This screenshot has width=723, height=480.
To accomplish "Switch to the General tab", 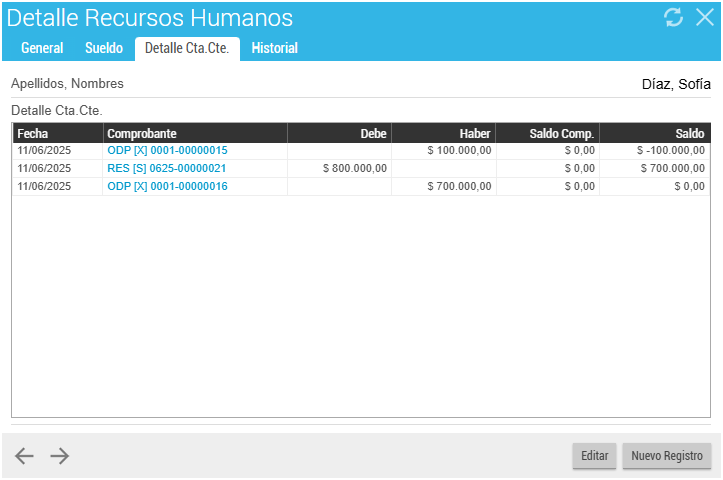I will tap(42, 48).
